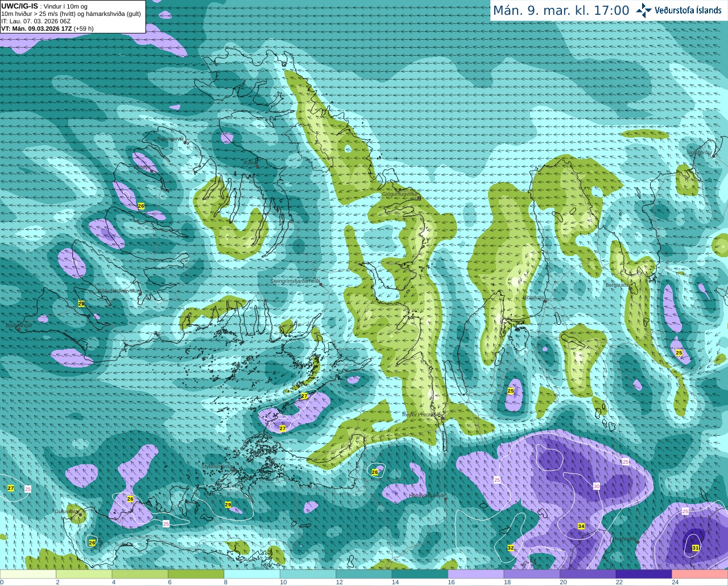Click the Gufuskálar station label
Screen dimensions: 728x586
(67, 511)
